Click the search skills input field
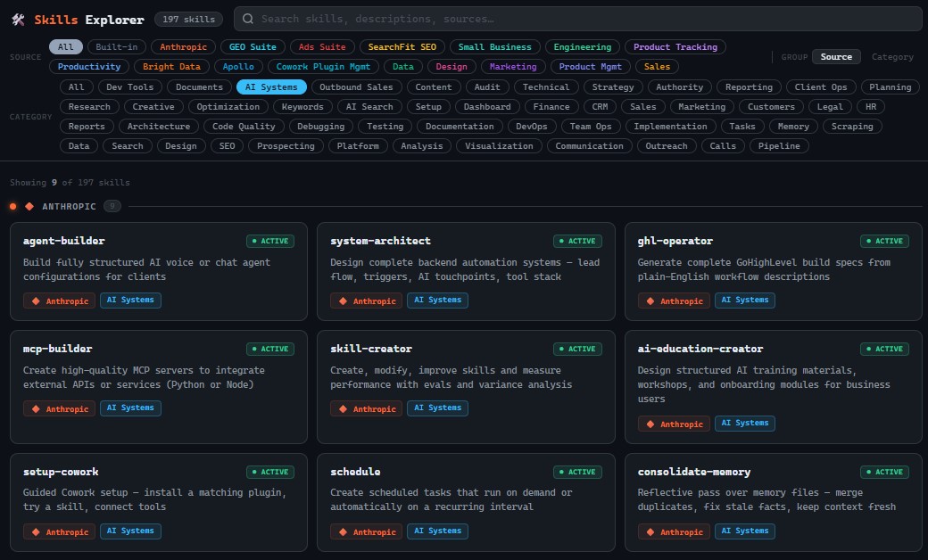This screenshot has width=928, height=560. pos(577,19)
